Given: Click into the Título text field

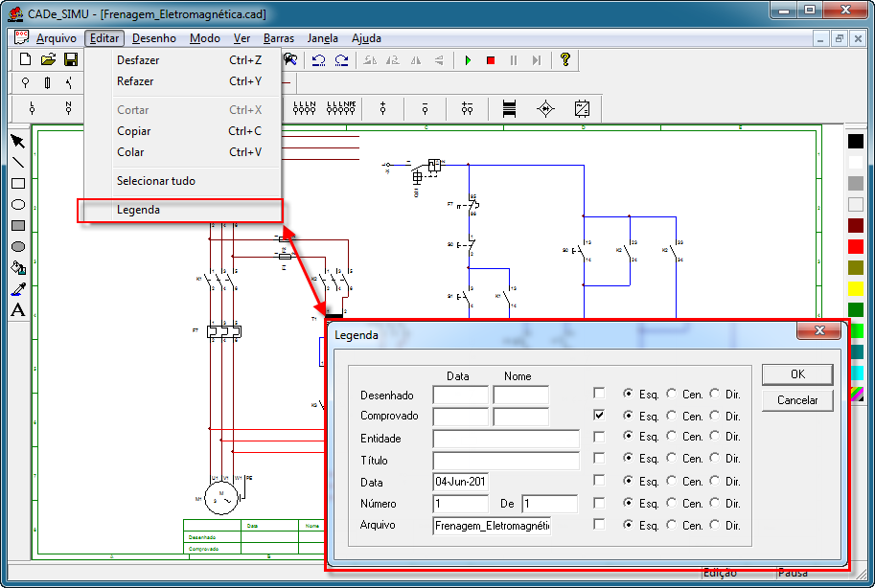Looking at the screenshot, I should (506, 461).
